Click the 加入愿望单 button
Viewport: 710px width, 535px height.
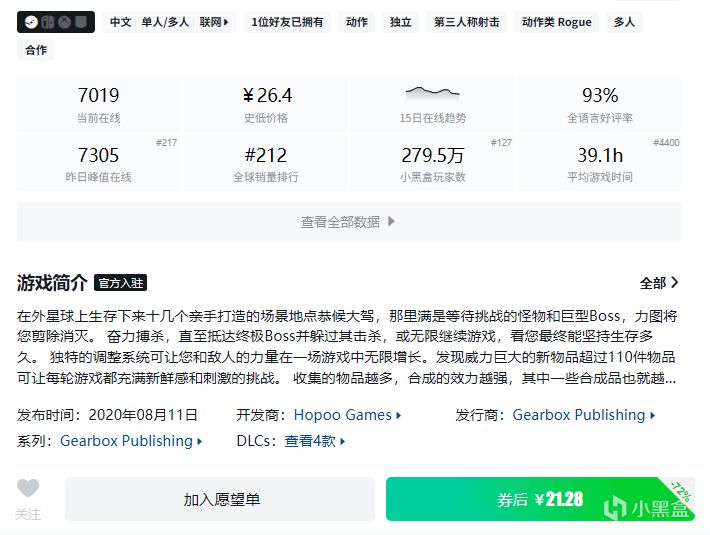221,499
